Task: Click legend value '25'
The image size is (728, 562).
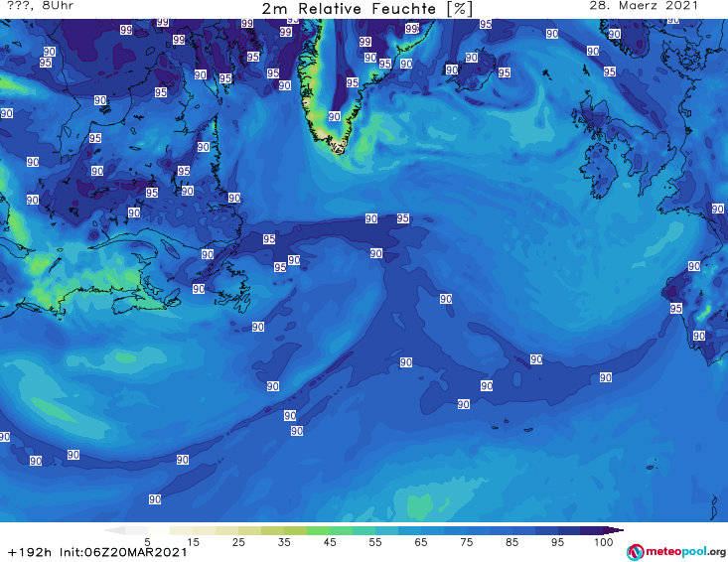Action: [238, 542]
